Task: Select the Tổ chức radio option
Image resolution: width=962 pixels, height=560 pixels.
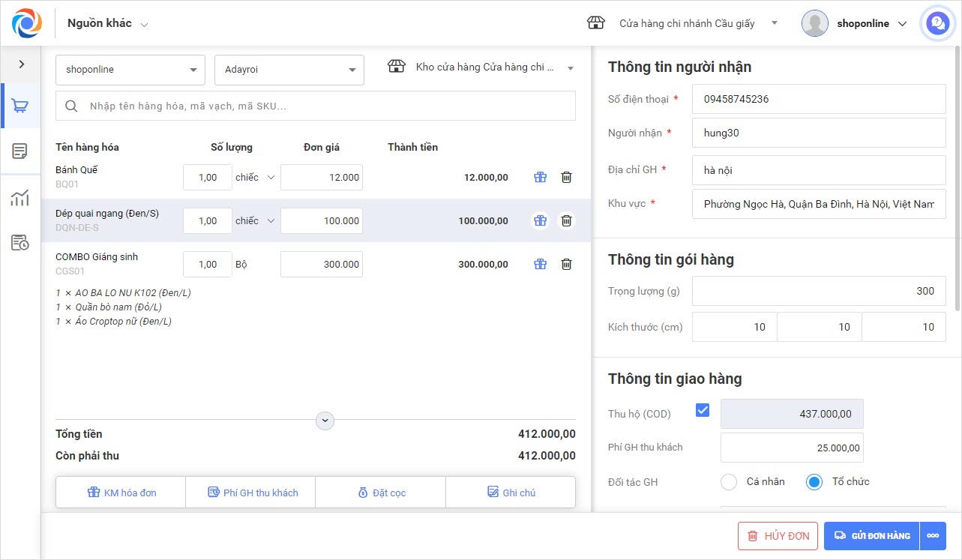Action: 814,482
